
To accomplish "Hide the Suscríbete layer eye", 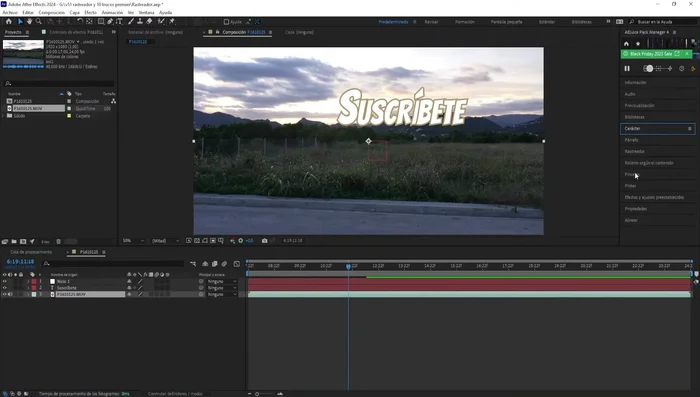I will click(4, 288).
